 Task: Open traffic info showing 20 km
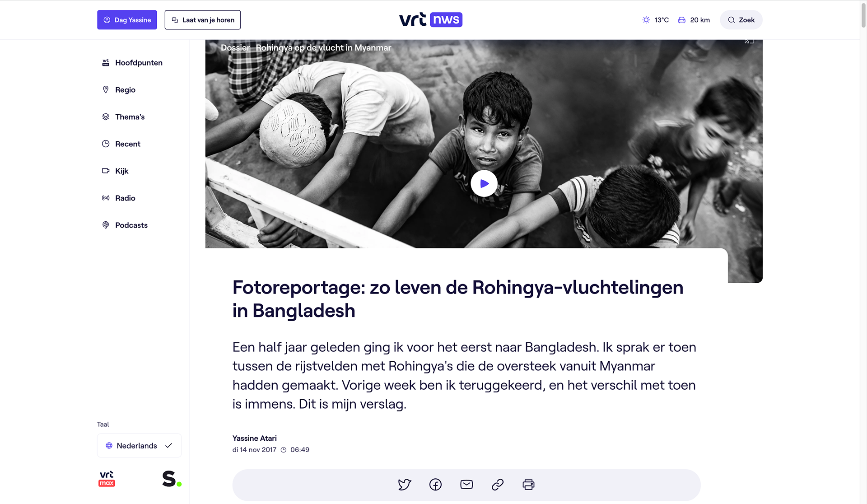[x=694, y=20]
